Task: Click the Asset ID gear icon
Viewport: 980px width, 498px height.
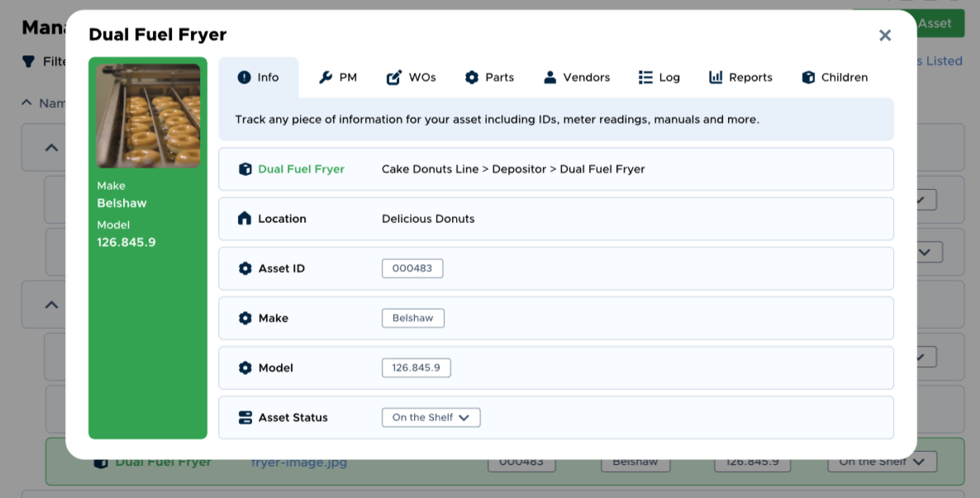Action: 245,268
